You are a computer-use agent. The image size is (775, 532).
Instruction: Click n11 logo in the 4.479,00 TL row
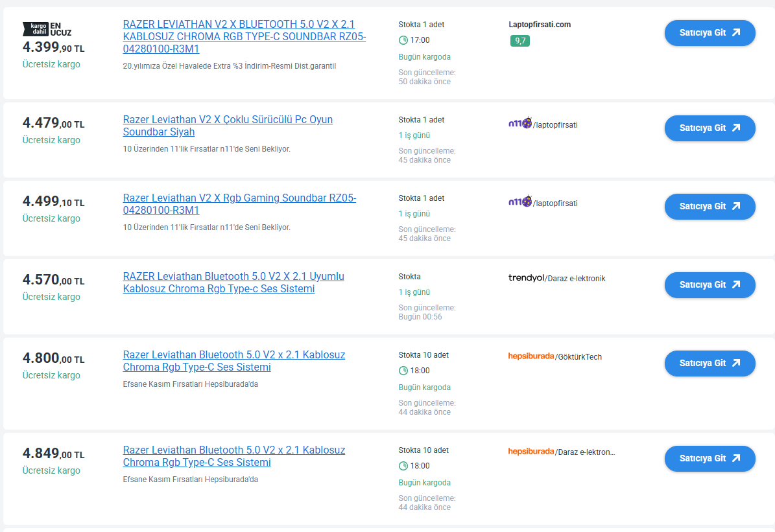tap(520, 122)
